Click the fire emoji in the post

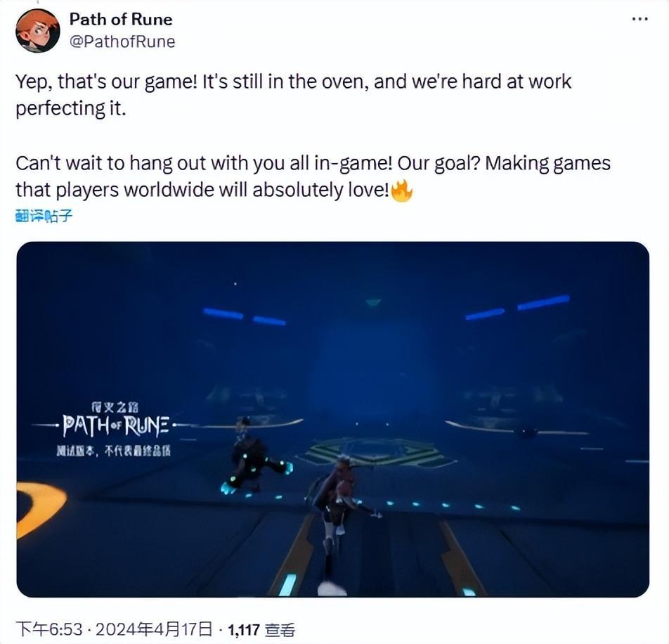pyautogui.click(x=402, y=191)
